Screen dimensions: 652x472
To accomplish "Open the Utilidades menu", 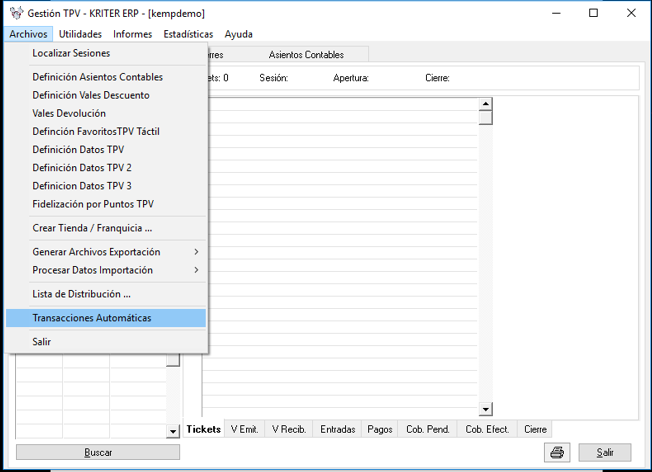I will pos(80,34).
